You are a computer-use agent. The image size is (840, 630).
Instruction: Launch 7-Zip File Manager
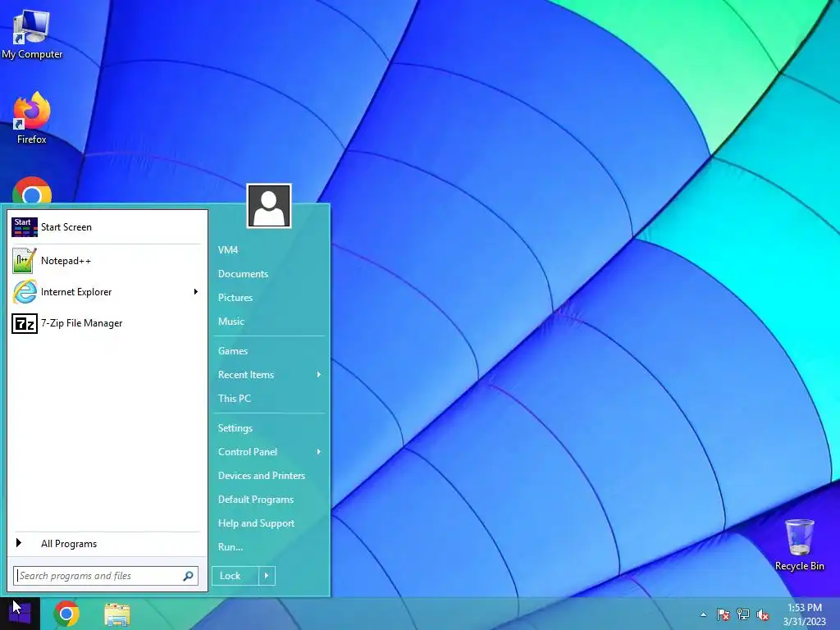(107, 323)
